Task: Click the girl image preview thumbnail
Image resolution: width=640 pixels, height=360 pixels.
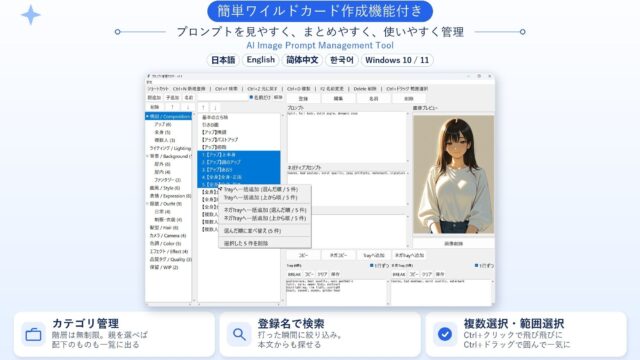Action: click(x=453, y=175)
